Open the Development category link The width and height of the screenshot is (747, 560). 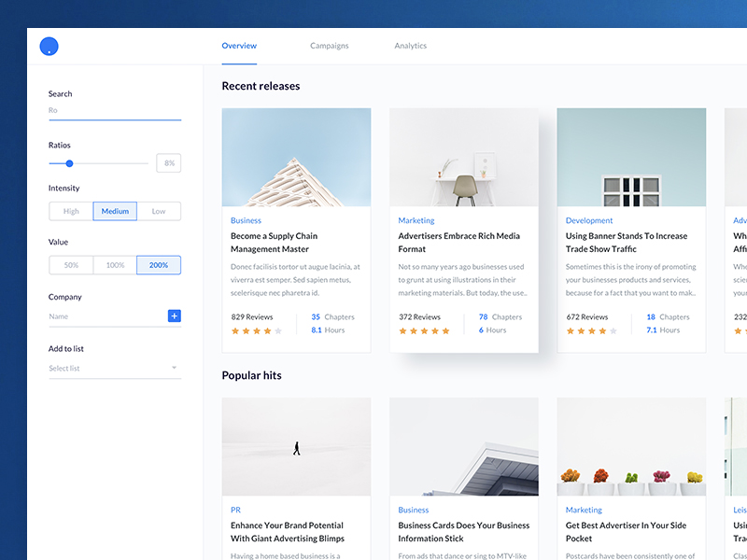589,221
